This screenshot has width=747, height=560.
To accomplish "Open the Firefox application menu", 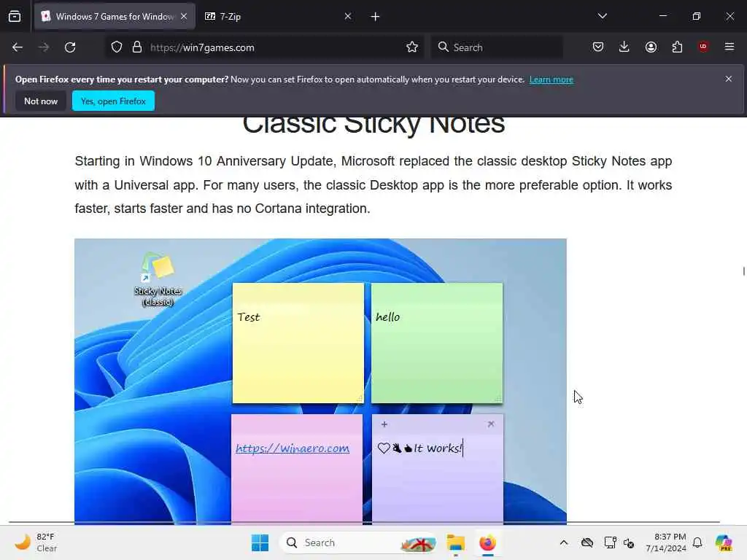I will [x=729, y=47].
